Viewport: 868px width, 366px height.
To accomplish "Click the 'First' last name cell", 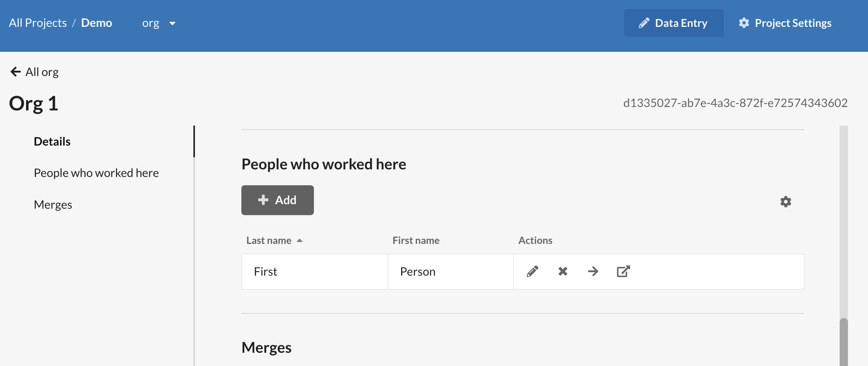I will [315, 271].
